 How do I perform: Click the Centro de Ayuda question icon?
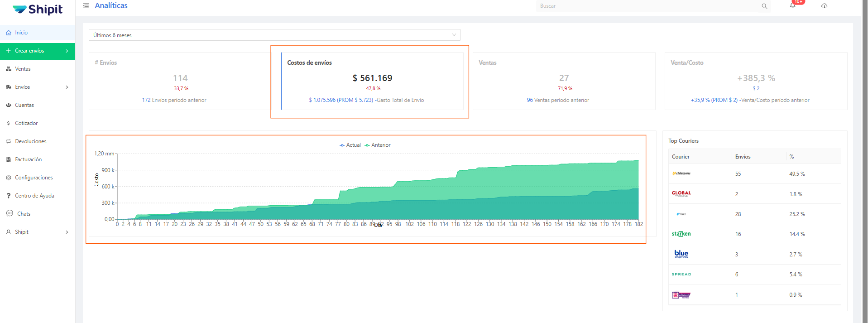pyautogui.click(x=9, y=196)
